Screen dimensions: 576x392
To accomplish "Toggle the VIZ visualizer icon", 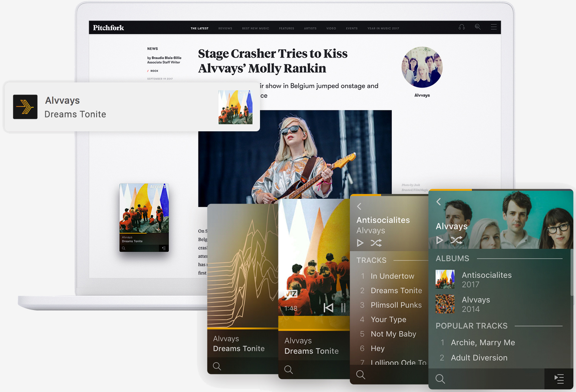I will pos(291,294).
